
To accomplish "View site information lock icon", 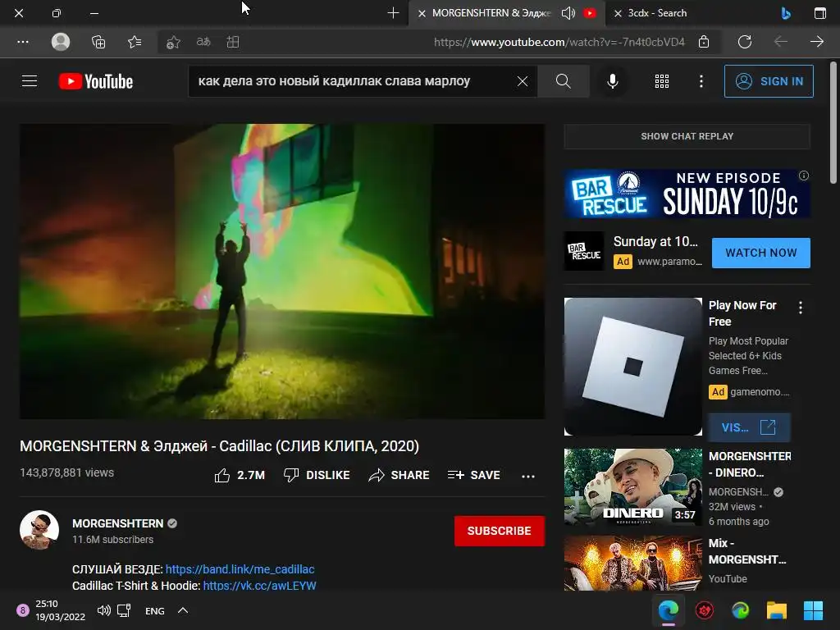I will tap(704, 42).
